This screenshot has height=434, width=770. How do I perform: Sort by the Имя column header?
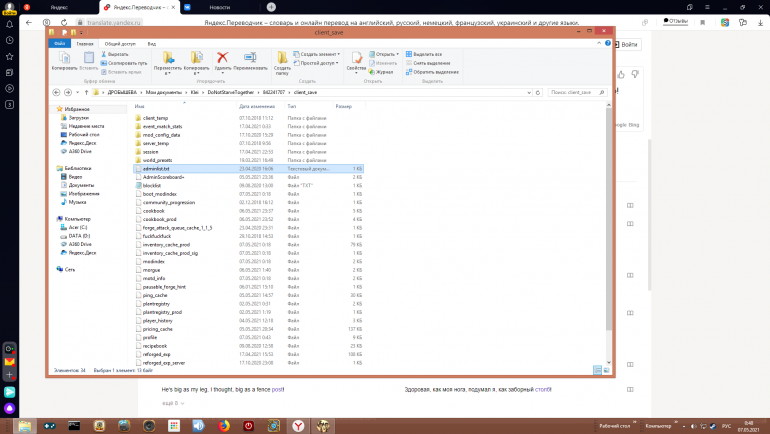(139, 106)
